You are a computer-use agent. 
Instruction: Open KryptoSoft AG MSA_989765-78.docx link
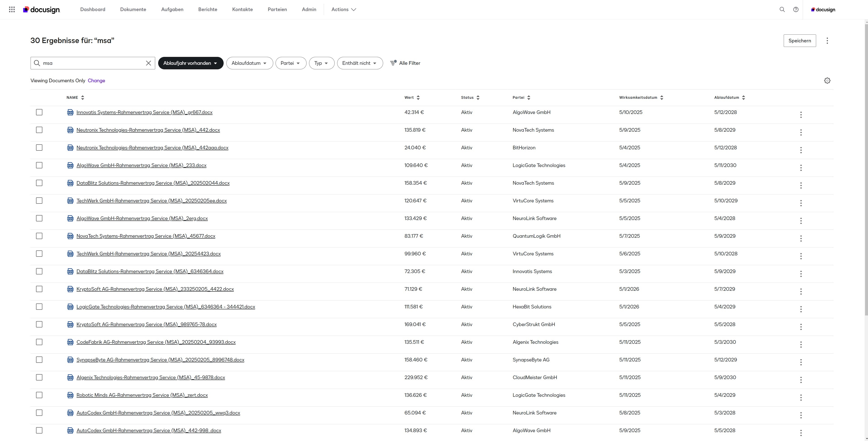[x=147, y=325]
